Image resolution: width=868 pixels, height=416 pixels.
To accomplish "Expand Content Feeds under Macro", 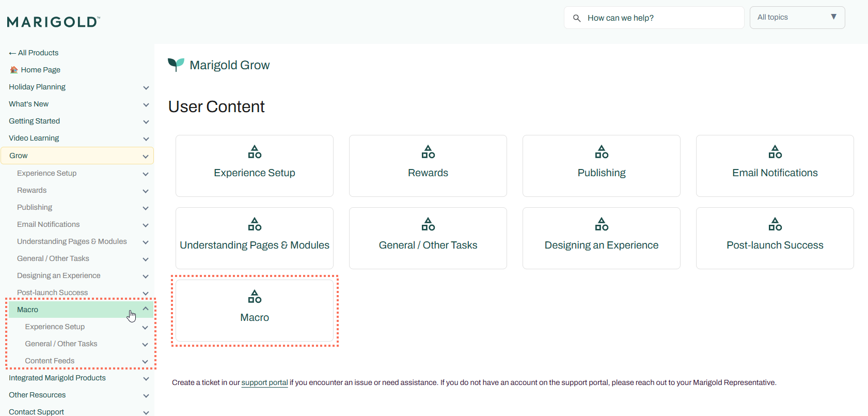I will tap(145, 361).
